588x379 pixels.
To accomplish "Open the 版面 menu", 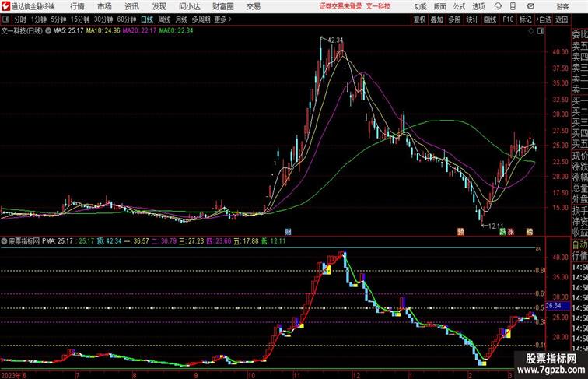I will coord(439,6).
